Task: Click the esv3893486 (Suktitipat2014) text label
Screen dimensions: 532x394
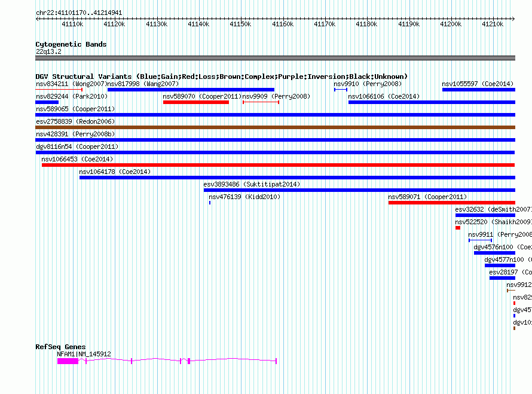Action: coord(252,184)
